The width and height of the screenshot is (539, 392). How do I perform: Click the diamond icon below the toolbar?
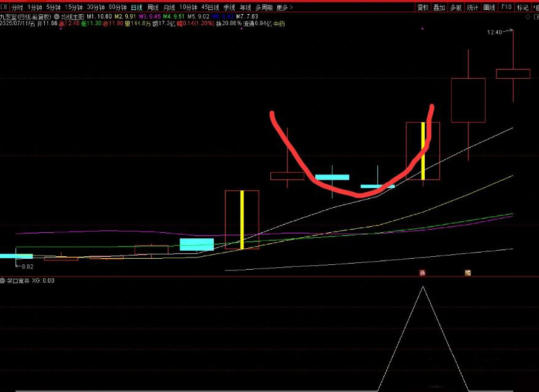tap(527, 17)
